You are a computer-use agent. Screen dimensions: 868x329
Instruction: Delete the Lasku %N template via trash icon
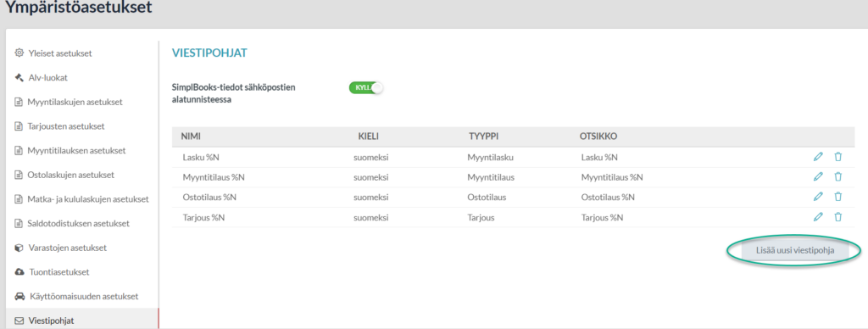838,157
